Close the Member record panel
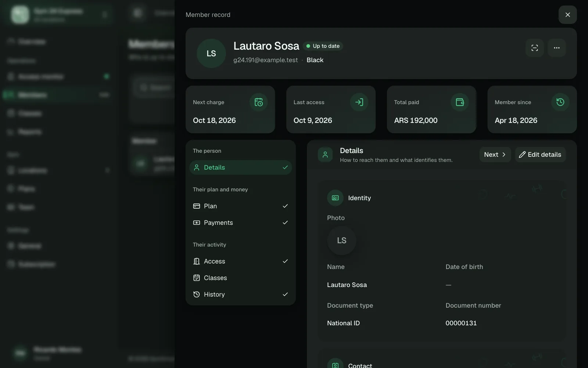The image size is (588, 368). [x=567, y=15]
